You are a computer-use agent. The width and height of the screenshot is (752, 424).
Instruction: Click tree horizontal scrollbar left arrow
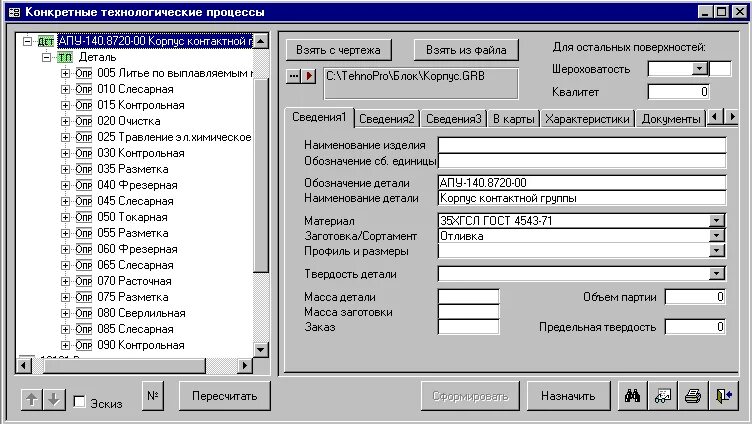pos(24,365)
